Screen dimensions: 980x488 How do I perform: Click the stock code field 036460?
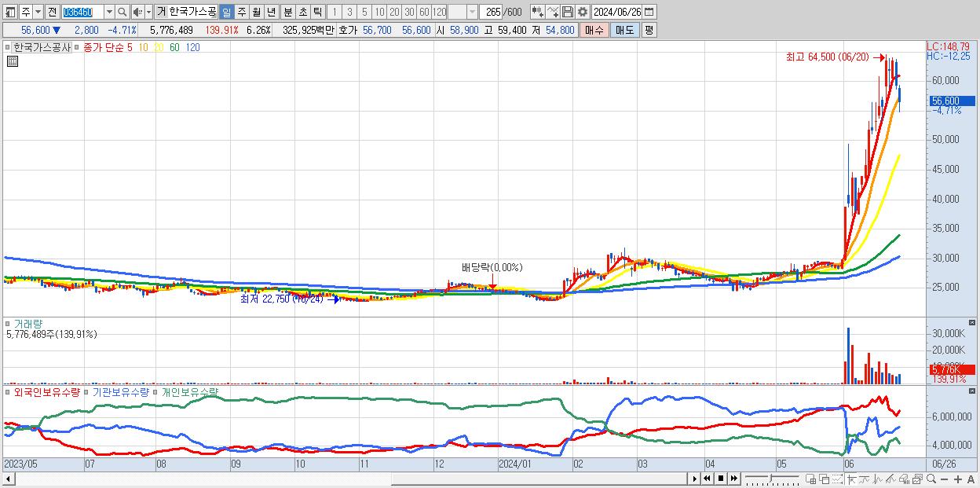82,12
